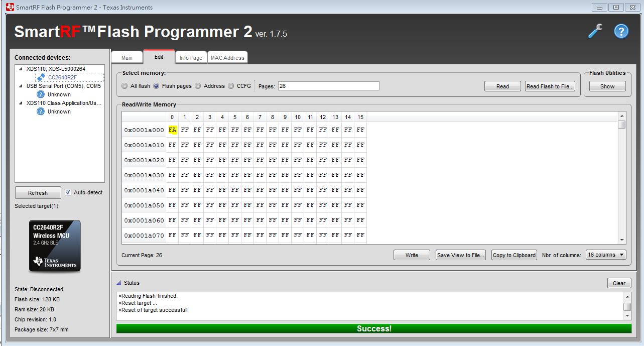The height and width of the screenshot is (346, 644).
Task: Click column 1 byte in row 0x0001a000
Action: click(185, 130)
